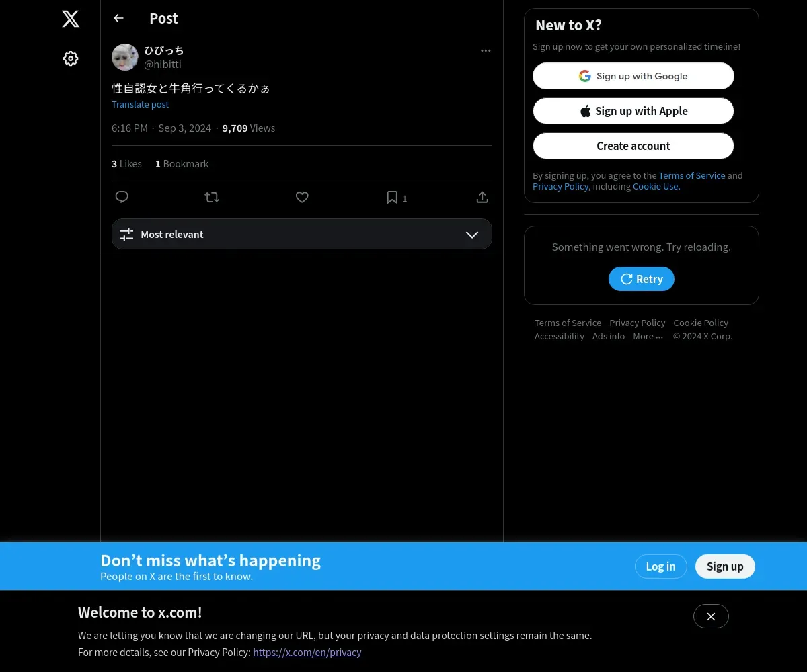Open the X logo home link
The height and width of the screenshot is (672, 807).
(x=71, y=19)
